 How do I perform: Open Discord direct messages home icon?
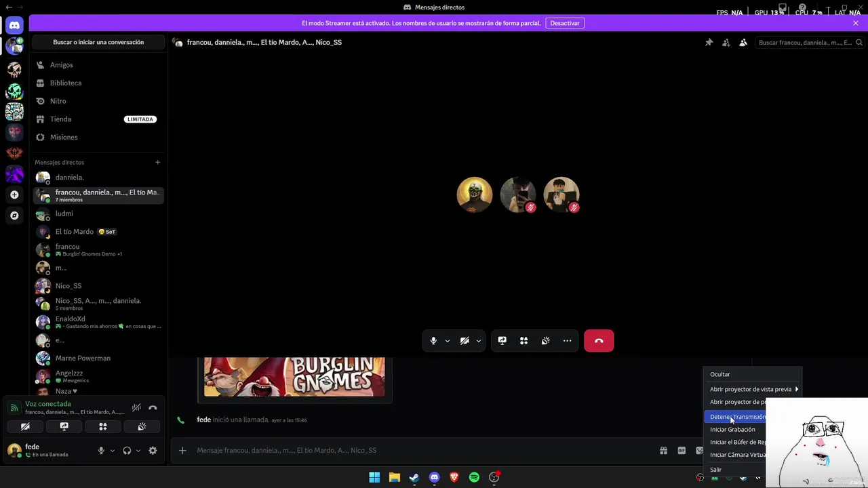click(x=14, y=26)
